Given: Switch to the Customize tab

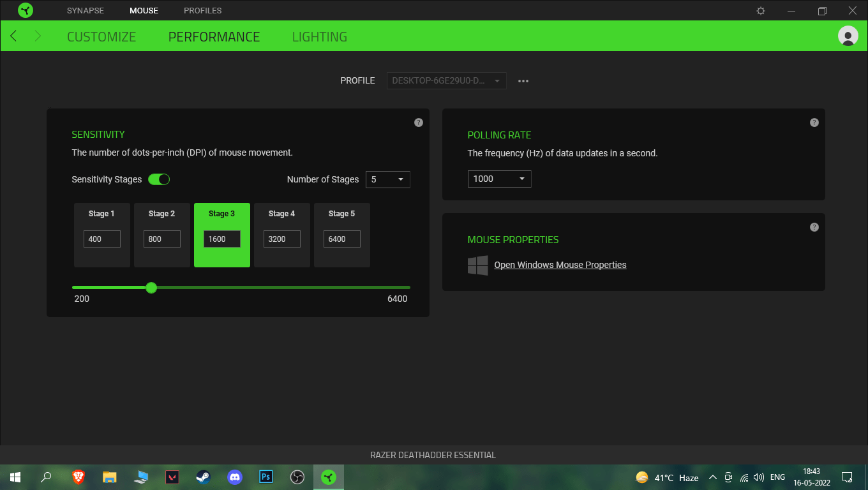Looking at the screenshot, I should coord(101,37).
